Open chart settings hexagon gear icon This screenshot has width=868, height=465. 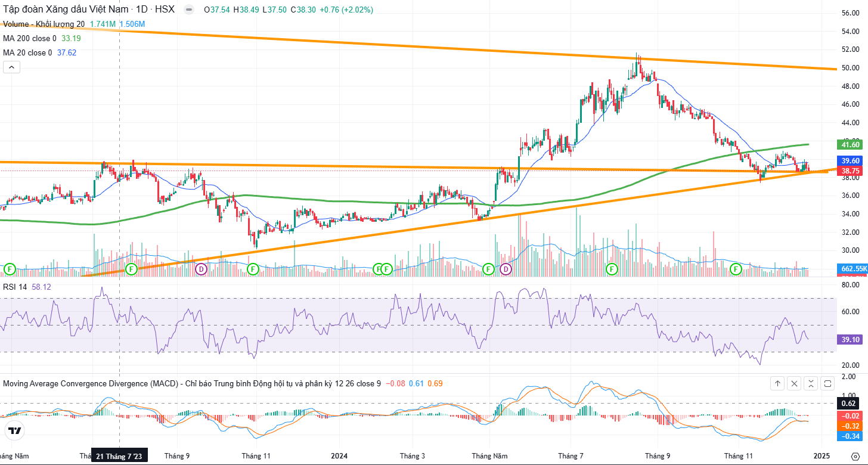854,456
